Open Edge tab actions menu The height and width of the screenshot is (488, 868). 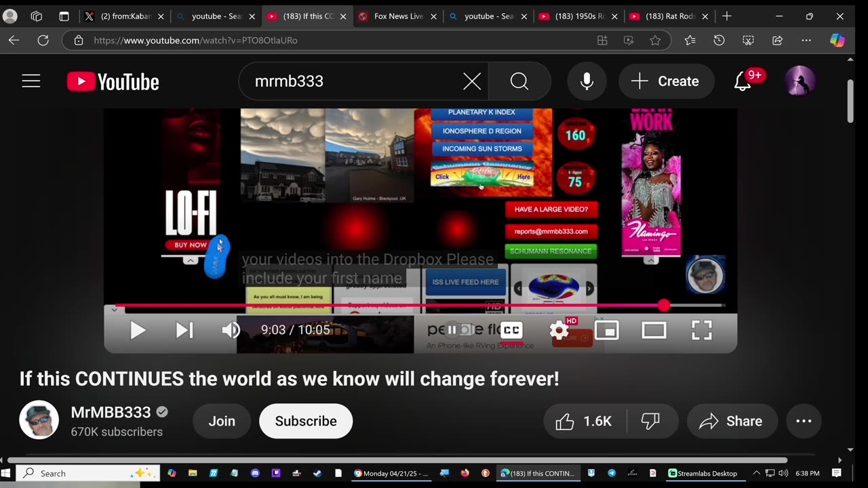[x=64, y=16]
